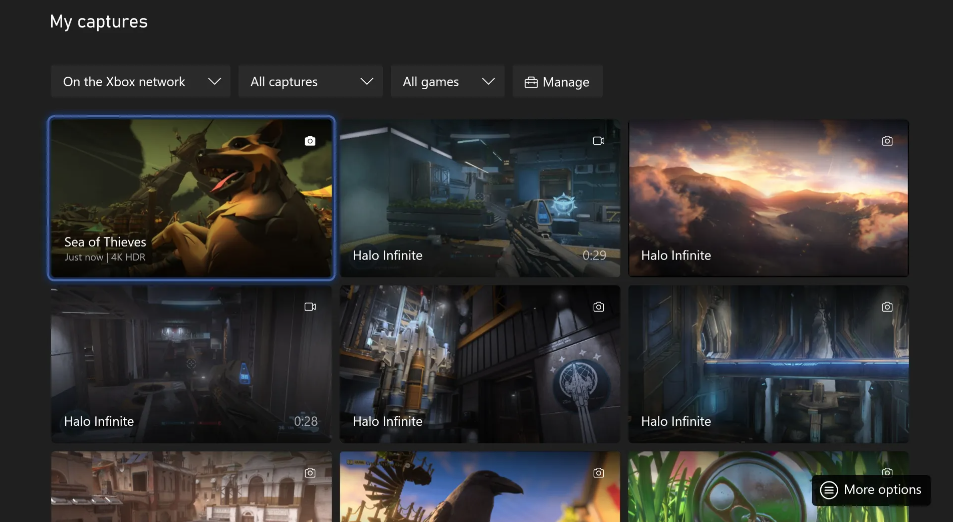Click the 'My captures' heading
This screenshot has width=953, height=522.
[98, 22]
